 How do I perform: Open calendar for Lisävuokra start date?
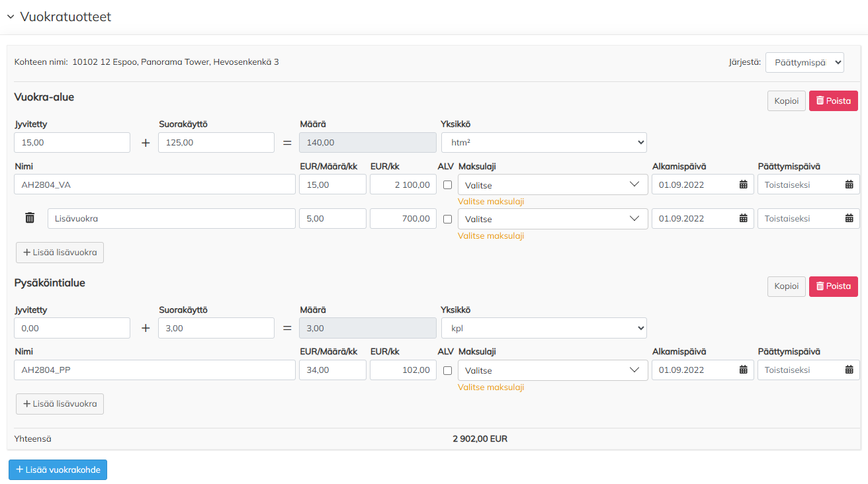(743, 218)
